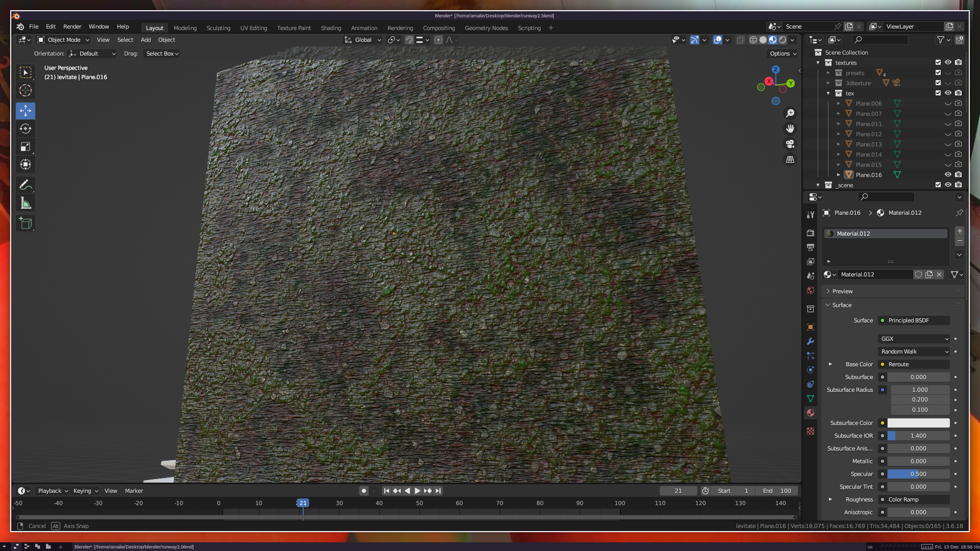Select the Measure tool
The width and height of the screenshot is (980, 551).
[26, 204]
